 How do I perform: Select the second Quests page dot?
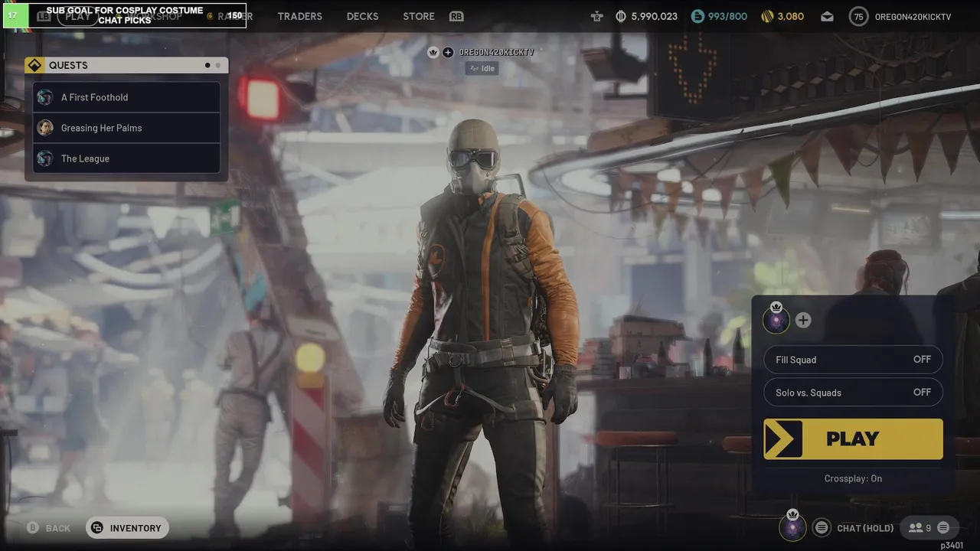(217, 65)
